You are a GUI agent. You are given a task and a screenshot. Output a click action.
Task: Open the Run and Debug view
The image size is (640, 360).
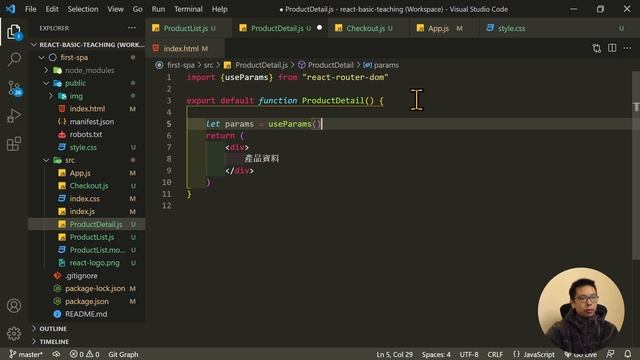(14, 116)
